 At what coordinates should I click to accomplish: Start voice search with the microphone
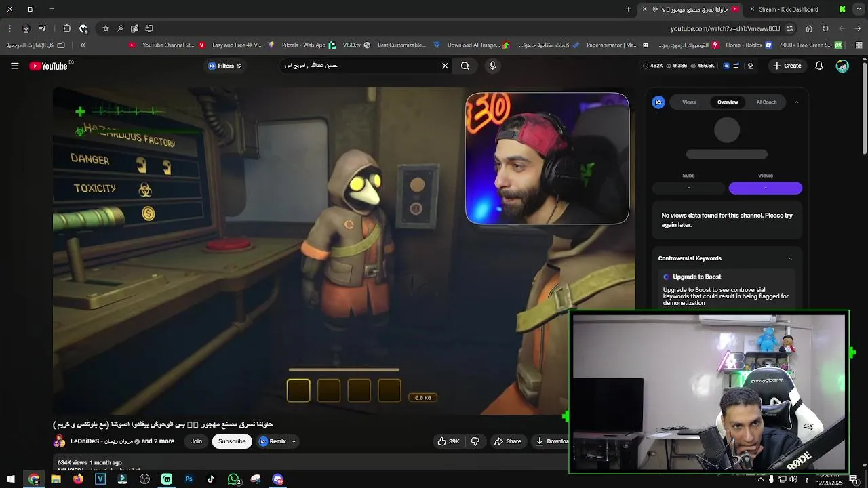[492, 66]
